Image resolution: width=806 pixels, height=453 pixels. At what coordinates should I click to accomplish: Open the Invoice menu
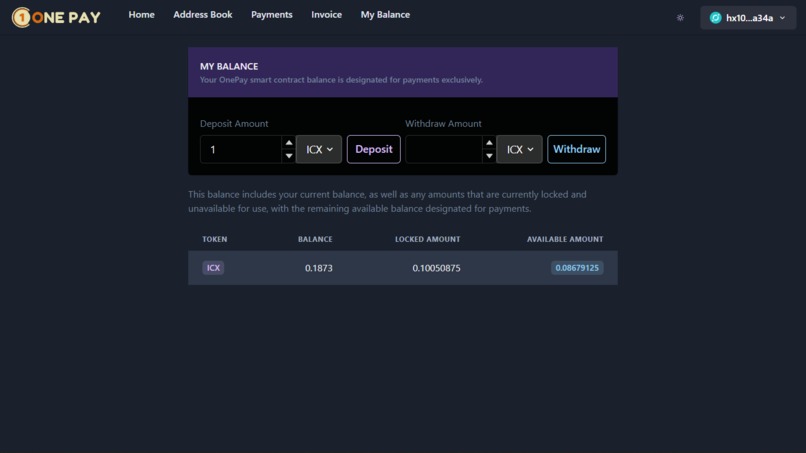[326, 15]
